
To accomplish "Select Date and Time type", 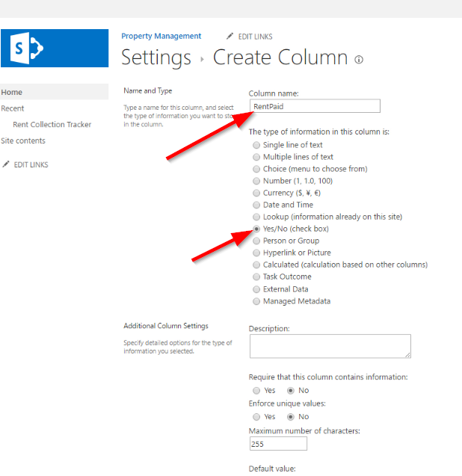I will (256, 205).
